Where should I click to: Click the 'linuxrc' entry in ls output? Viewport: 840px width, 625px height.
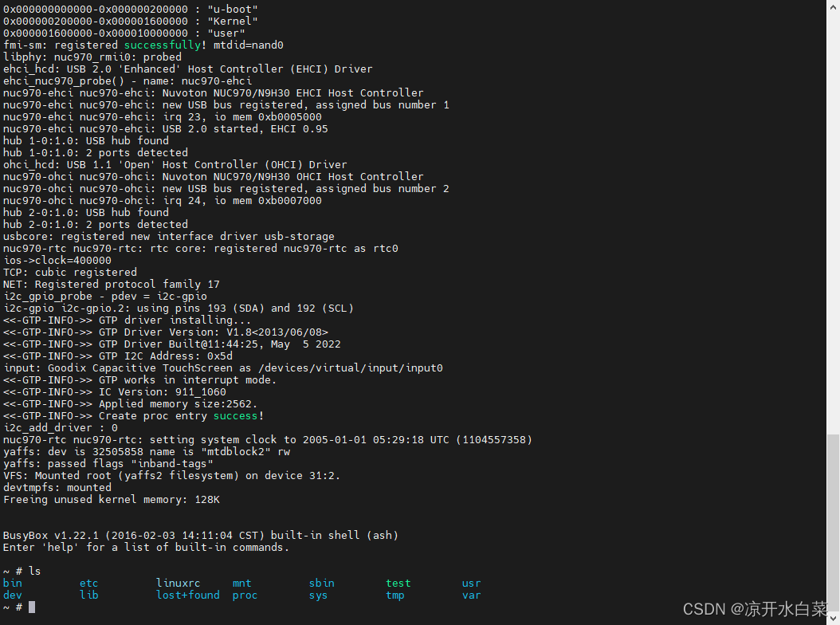coord(179,583)
